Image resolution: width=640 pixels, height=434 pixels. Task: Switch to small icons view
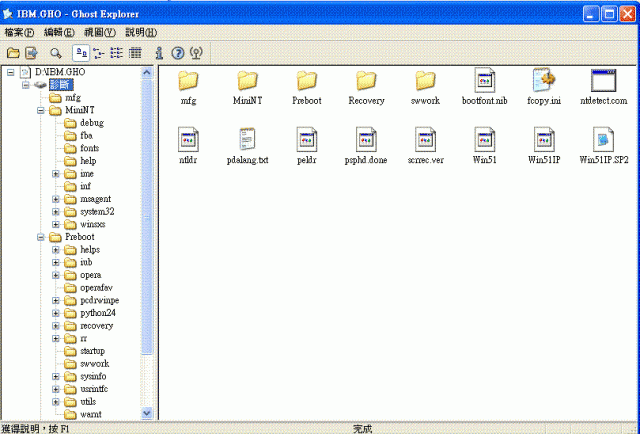point(98,53)
